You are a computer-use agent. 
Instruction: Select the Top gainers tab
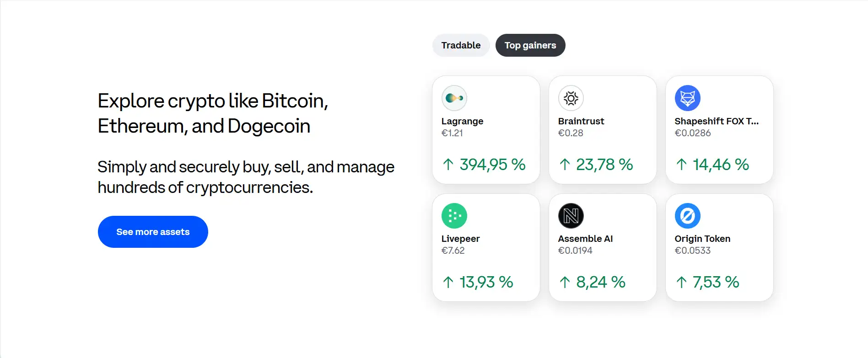coord(530,45)
